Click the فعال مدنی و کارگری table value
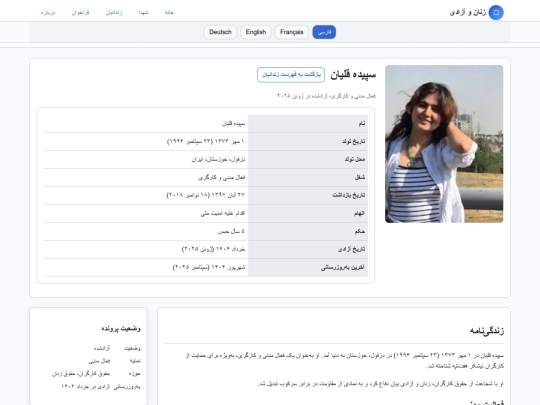 pos(221,177)
